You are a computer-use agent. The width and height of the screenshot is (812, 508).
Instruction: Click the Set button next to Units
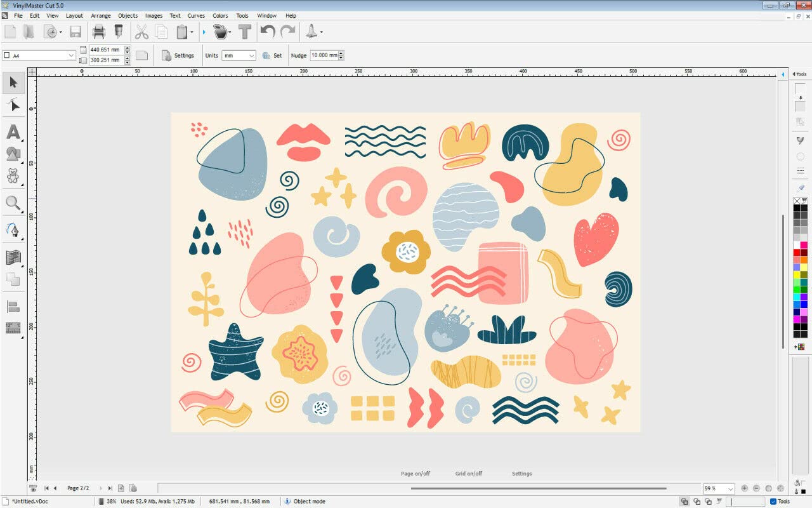tap(272, 56)
